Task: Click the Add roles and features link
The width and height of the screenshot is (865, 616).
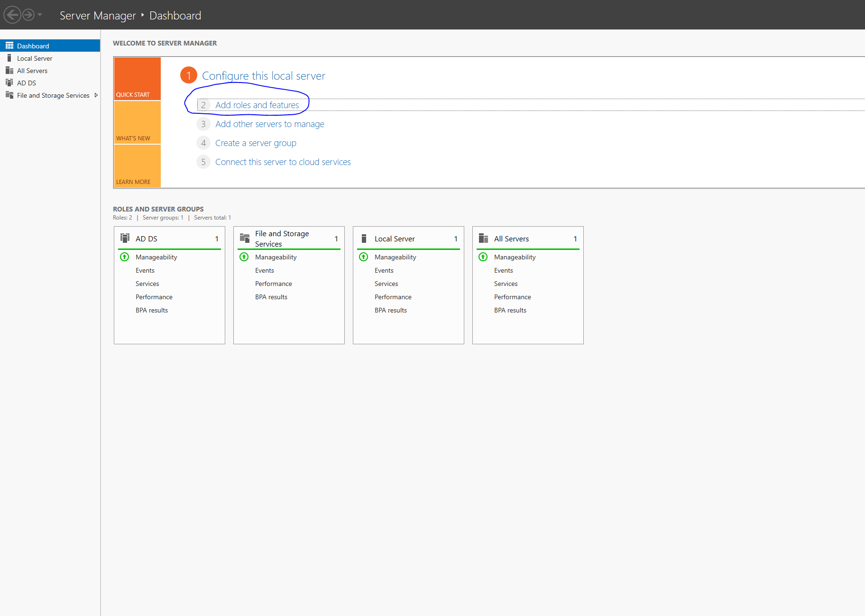Action: [257, 105]
